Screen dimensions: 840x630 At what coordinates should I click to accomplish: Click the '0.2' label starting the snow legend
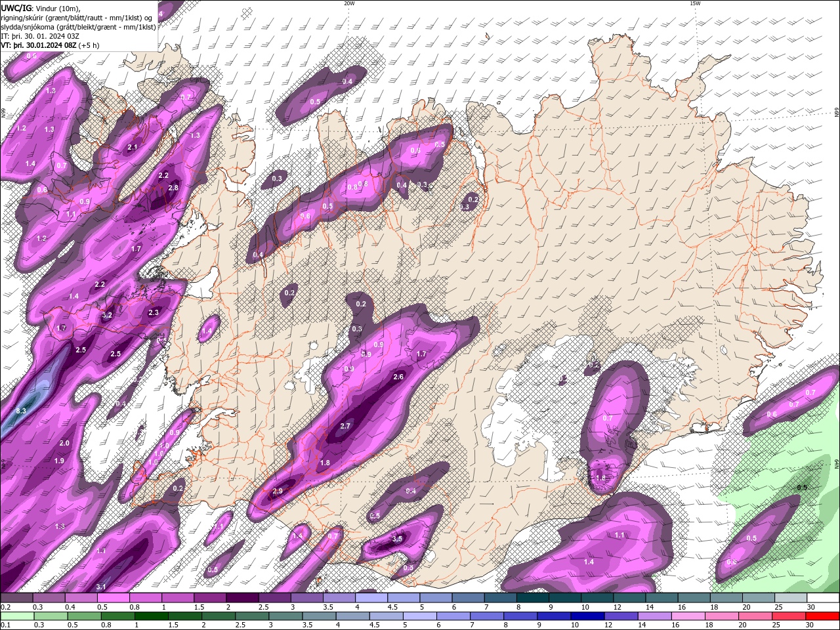(x=5, y=607)
